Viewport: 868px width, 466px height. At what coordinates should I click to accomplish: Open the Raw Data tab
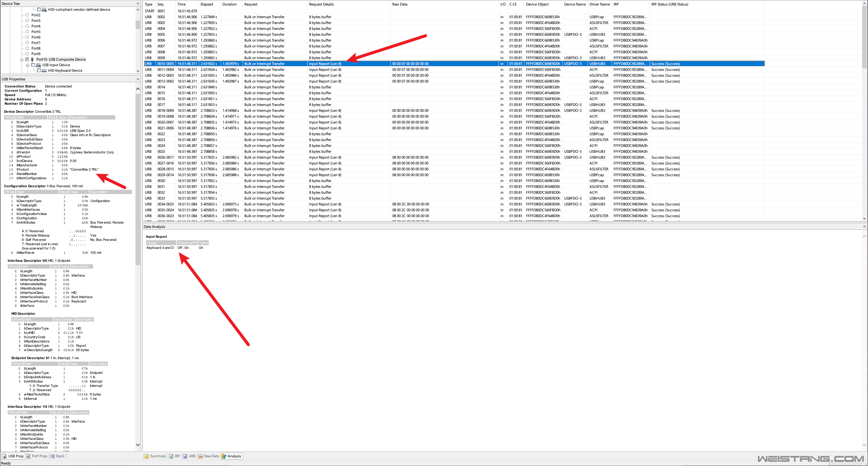point(209,456)
